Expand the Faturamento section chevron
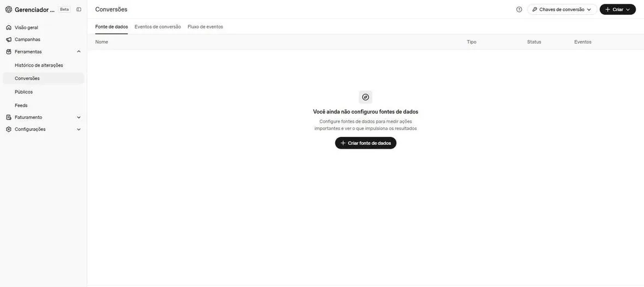The width and height of the screenshot is (644, 287). click(79, 117)
